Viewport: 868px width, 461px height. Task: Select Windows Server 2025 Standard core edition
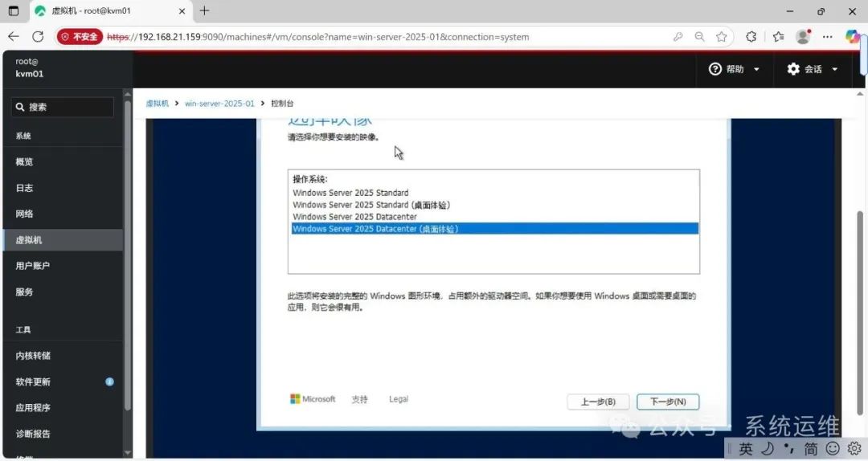coord(495,193)
